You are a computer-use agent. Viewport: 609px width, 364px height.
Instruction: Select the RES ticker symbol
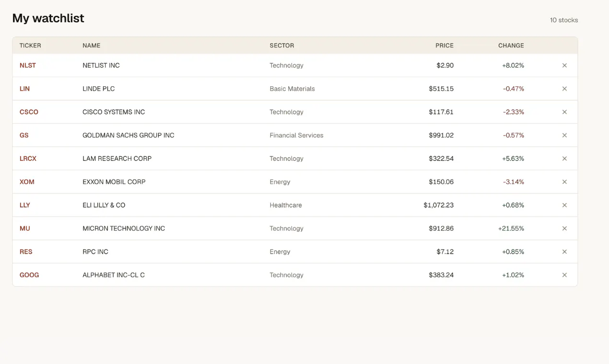(26, 252)
